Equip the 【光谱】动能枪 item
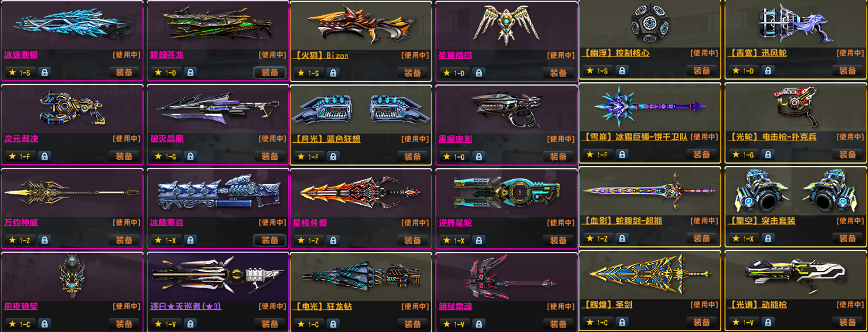 (848, 322)
